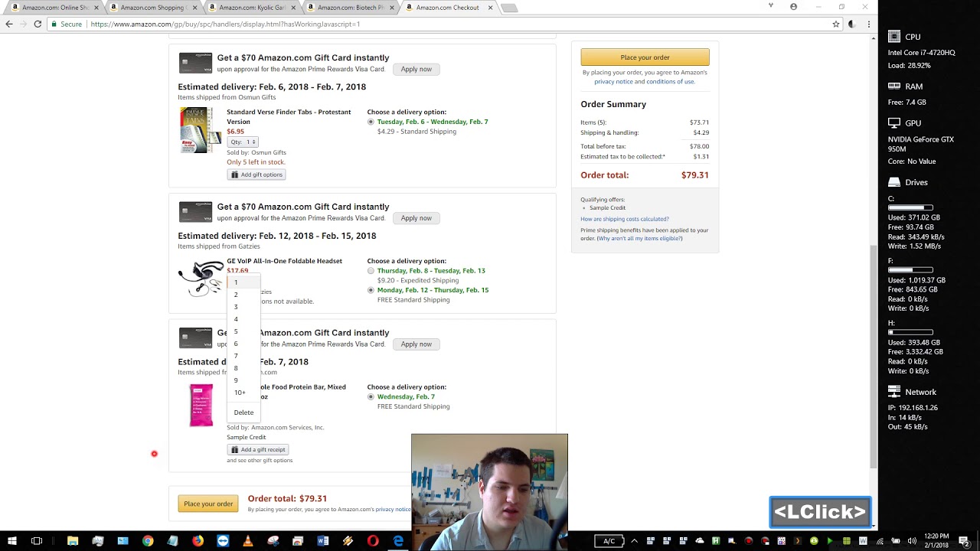Open Winamp lightning icon on taskbar
The image size is (980, 551).
pyautogui.click(x=348, y=541)
